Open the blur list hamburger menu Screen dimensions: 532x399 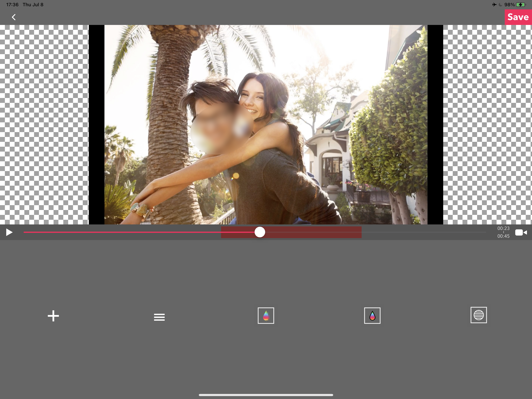159,317
